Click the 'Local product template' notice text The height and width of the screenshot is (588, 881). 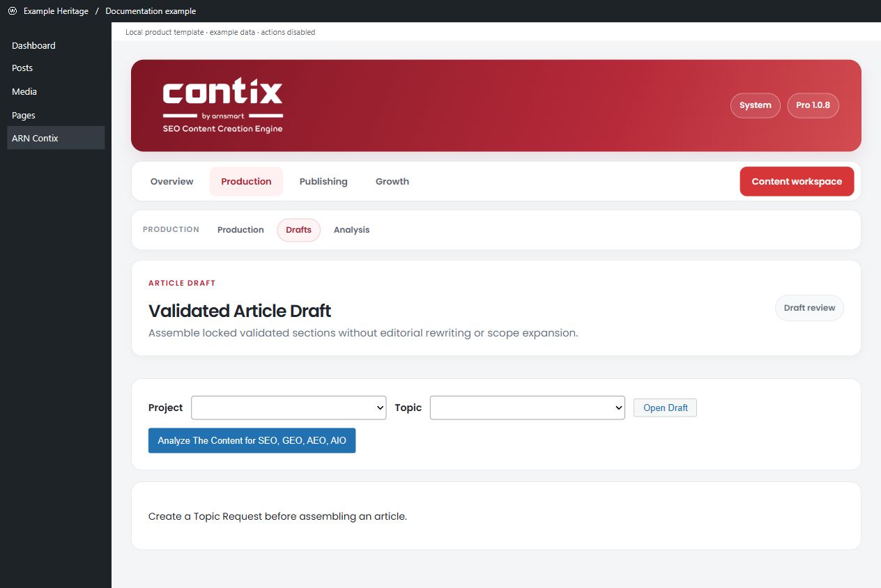220,32
